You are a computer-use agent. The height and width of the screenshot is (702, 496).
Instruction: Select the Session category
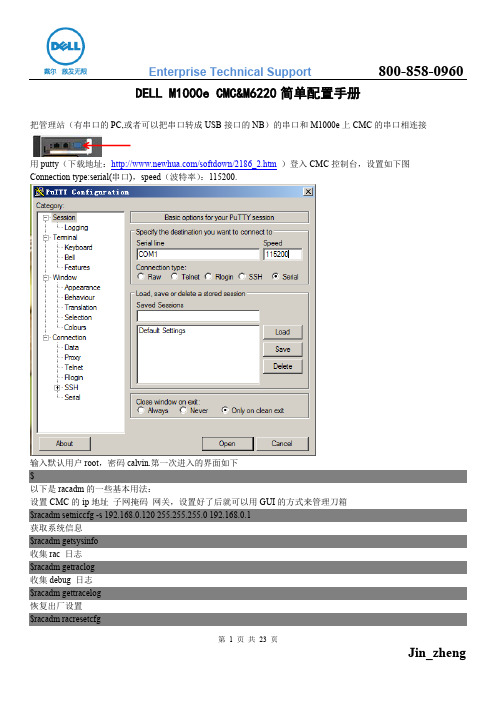pyautogui.click(x=64, y=217)
